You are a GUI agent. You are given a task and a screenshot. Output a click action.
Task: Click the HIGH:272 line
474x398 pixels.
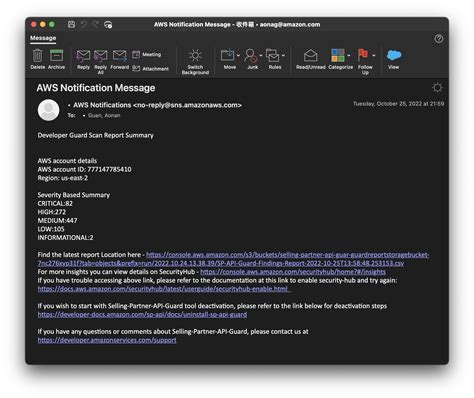coord(52,212)
